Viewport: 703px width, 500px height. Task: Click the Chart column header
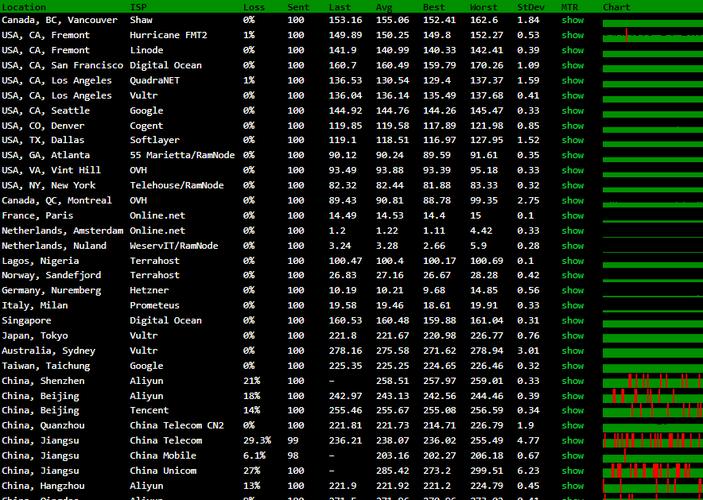point(616,7)
